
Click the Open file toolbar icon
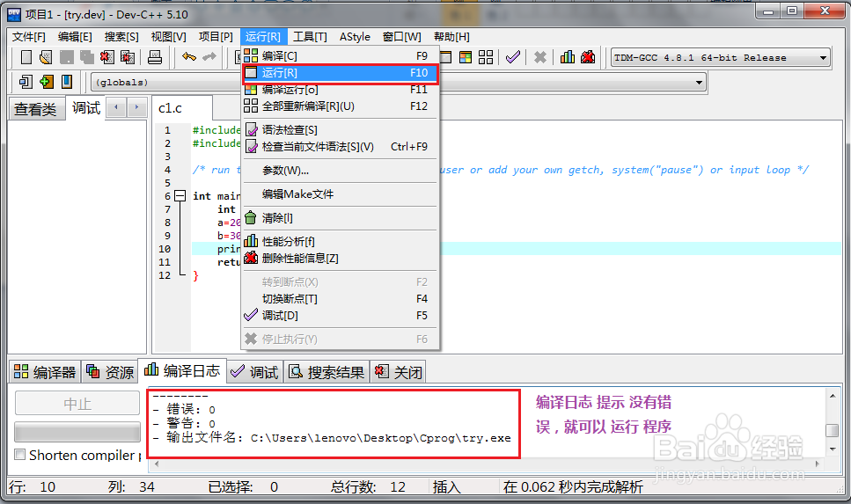(46, 57)
